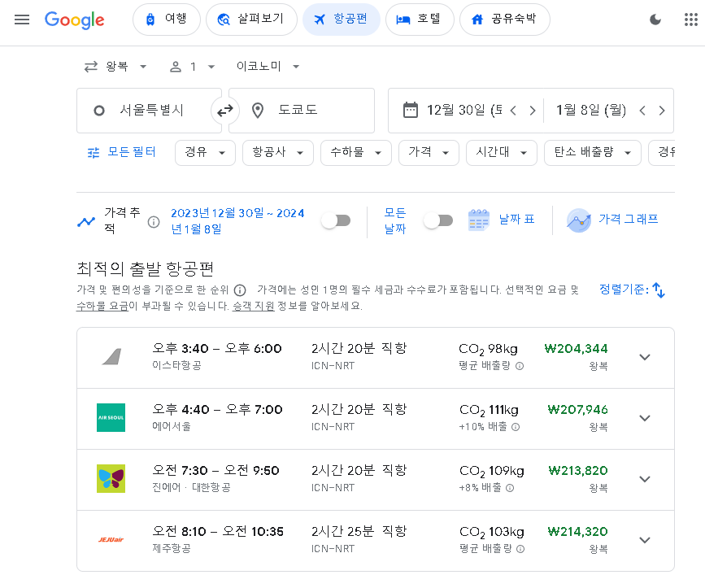Image resolution: width=705 pixels, height=588 pixels.
Task: Switch to the 살펴보기 tab
Action: [x=251, y=20]
